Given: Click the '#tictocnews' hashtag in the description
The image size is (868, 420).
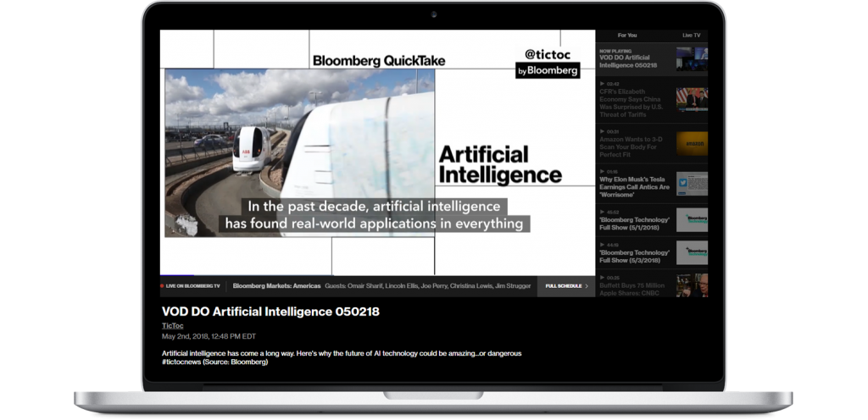Looking at the screenshot, I should coord(182,362).
